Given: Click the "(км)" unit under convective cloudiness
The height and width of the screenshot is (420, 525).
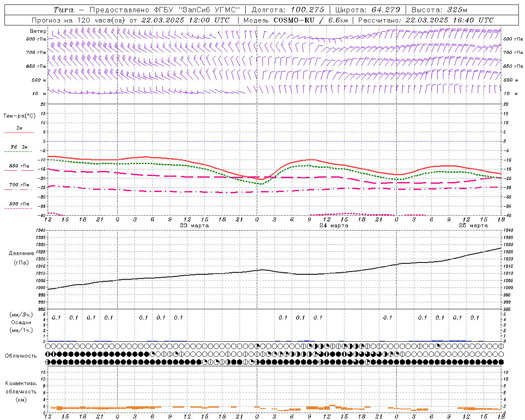Looking at the screenshot, I should (x=21, y=399).
